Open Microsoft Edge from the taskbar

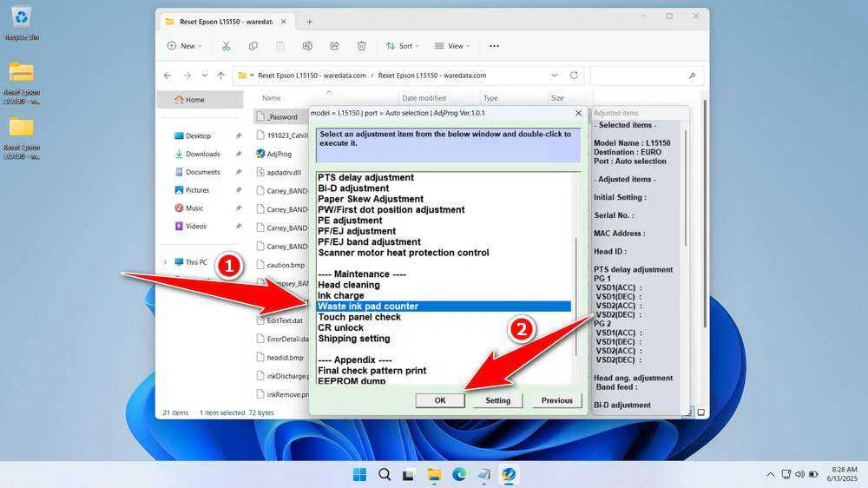click(x=459, y=474)
